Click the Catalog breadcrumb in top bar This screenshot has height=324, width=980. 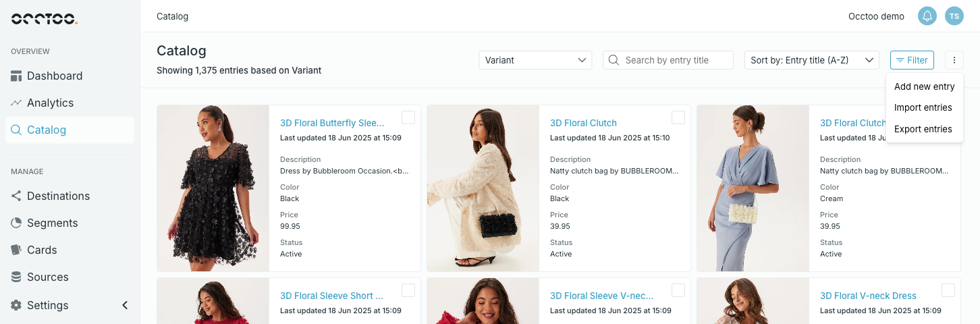click(172, 16)
